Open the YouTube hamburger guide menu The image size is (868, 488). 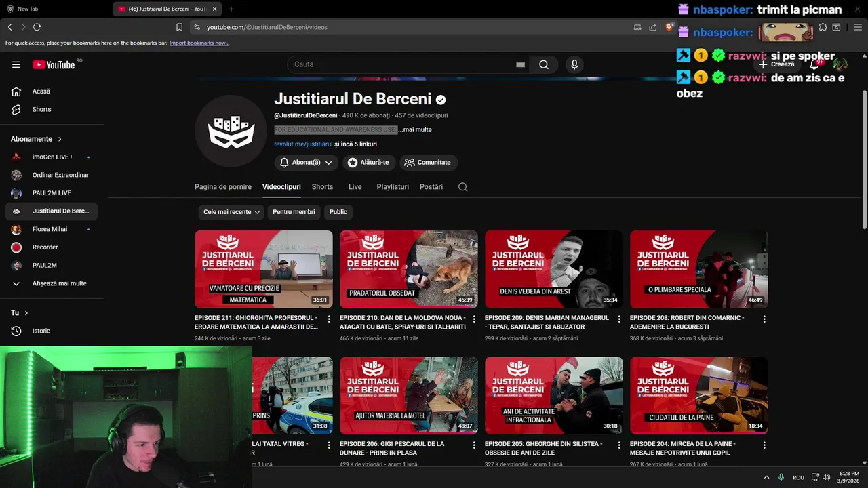(16, 64)
